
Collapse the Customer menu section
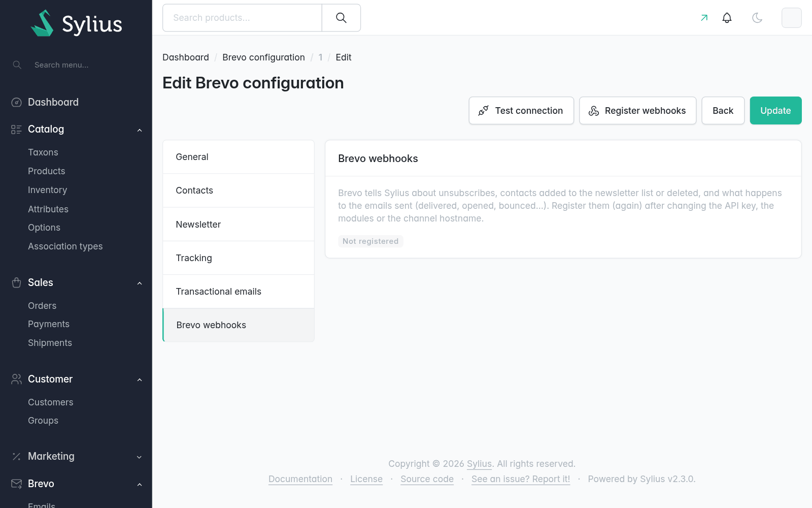140,379
